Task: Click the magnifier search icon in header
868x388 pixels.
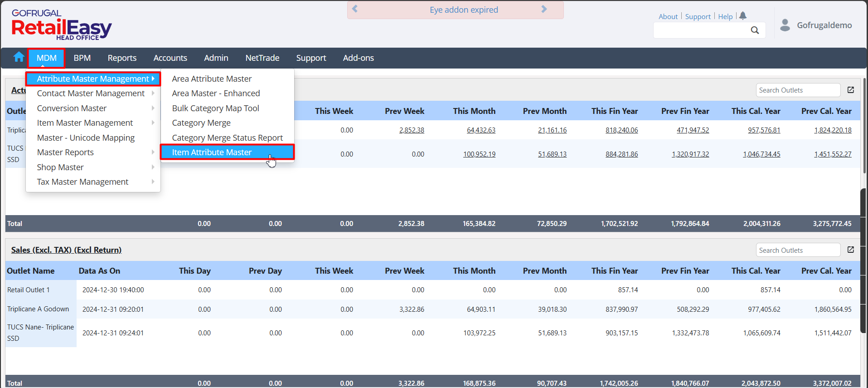Action: 755,30
